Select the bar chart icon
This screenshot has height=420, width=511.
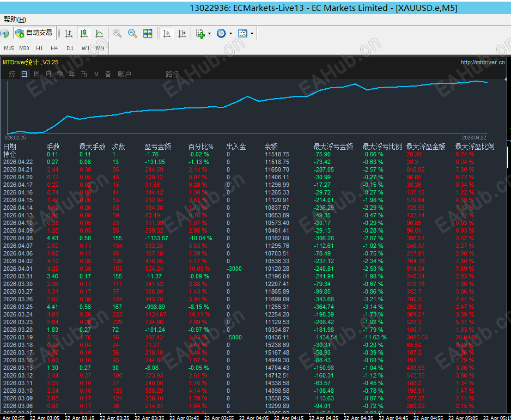pyautogui.click(x=69, y=33)
